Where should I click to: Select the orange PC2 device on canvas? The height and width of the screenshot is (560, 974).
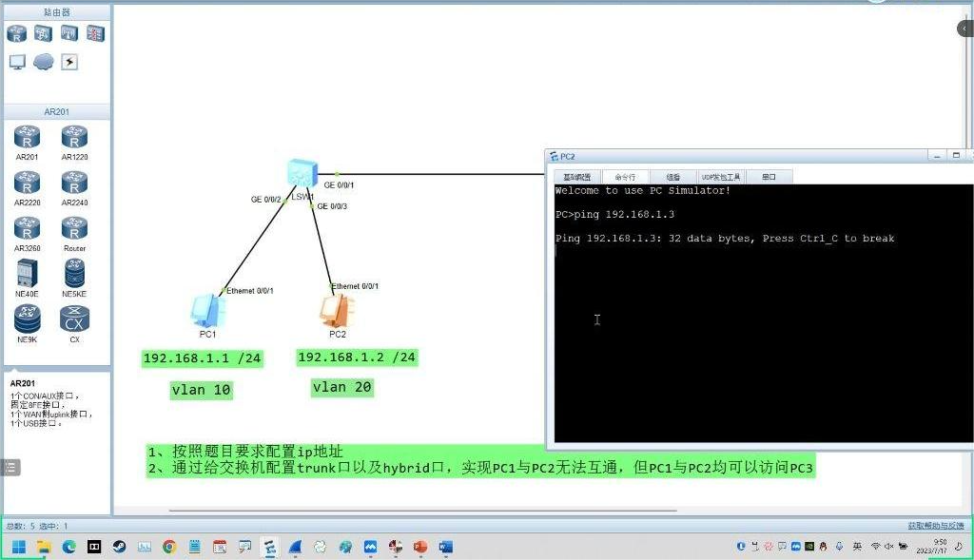338,312
